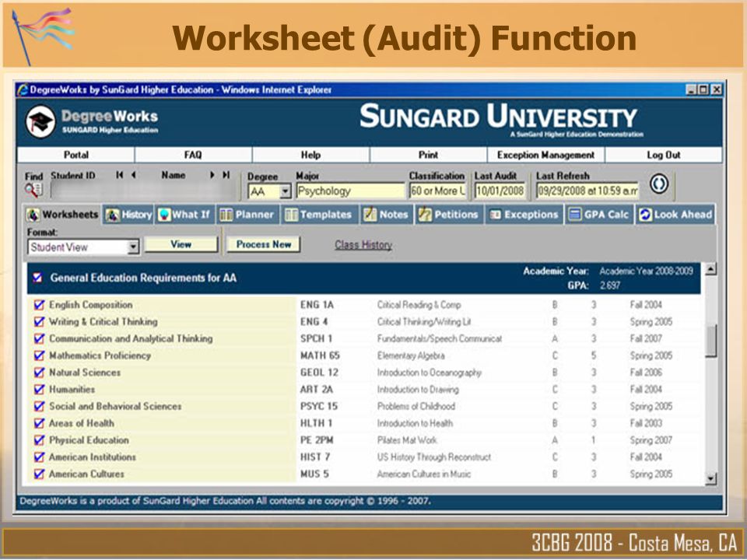Toggle Social and Behavioral Sciences checkbox
747x560 pixels.
pyautogui.click(x=39, y=406)
